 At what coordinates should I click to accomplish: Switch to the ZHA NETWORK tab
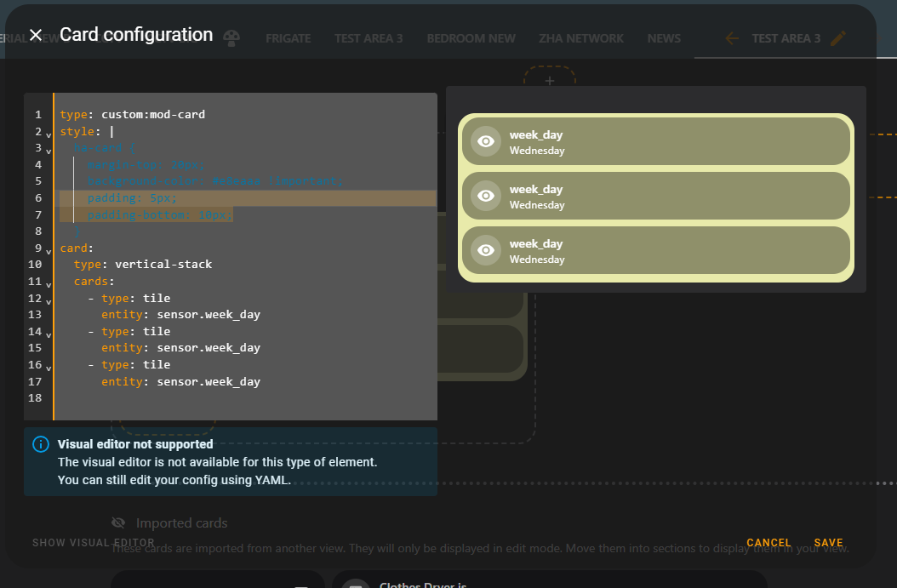[581, 37]
